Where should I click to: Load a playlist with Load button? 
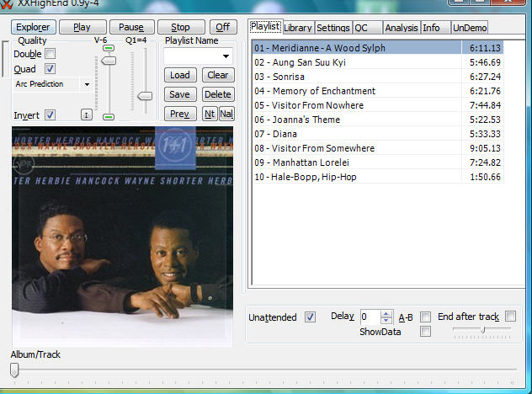[x=180, y=75]
